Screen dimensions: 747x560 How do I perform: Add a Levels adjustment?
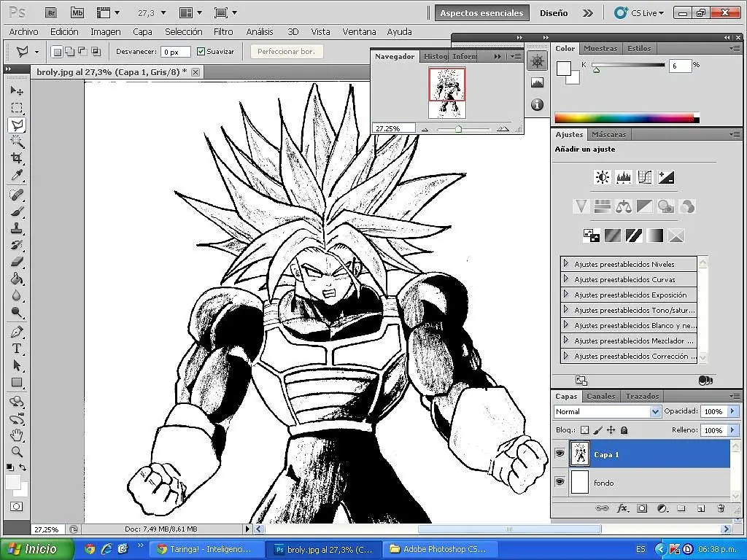(623, 178)
